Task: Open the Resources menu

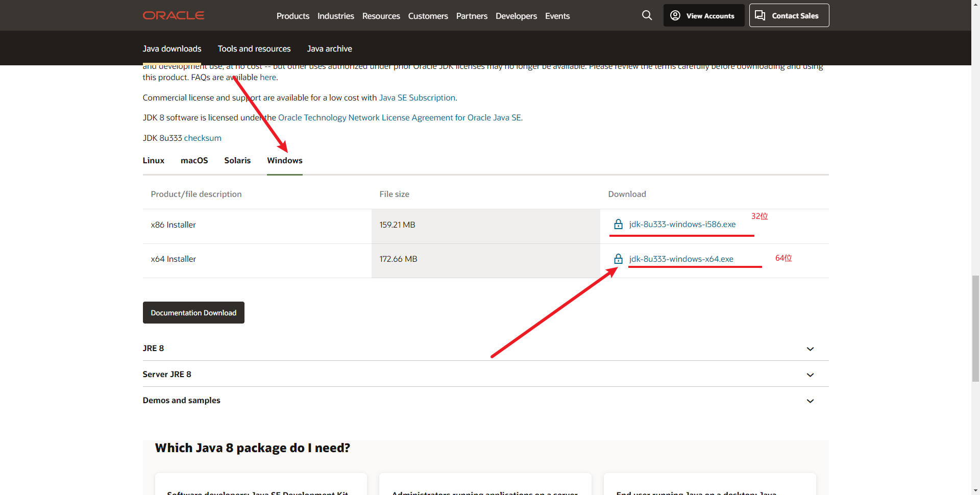Action: (x=381, y=16)
